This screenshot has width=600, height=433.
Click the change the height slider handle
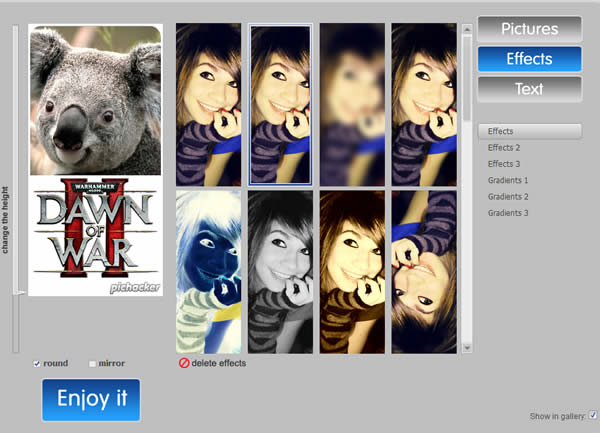point(18,293)
